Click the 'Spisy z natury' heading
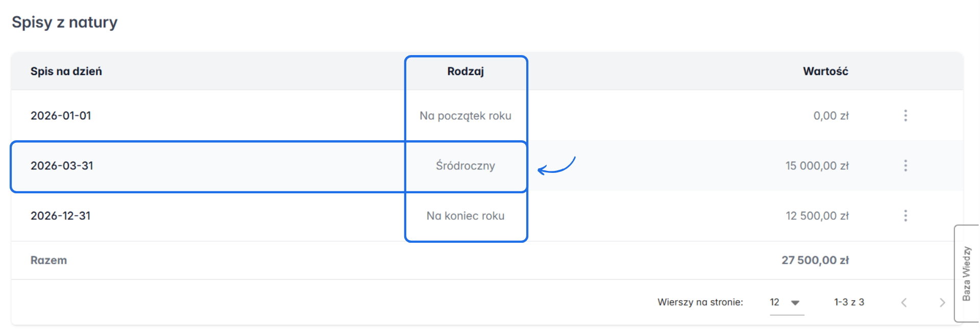The width and height of the screenshot is (980, 332). click(x=65, y=21)
